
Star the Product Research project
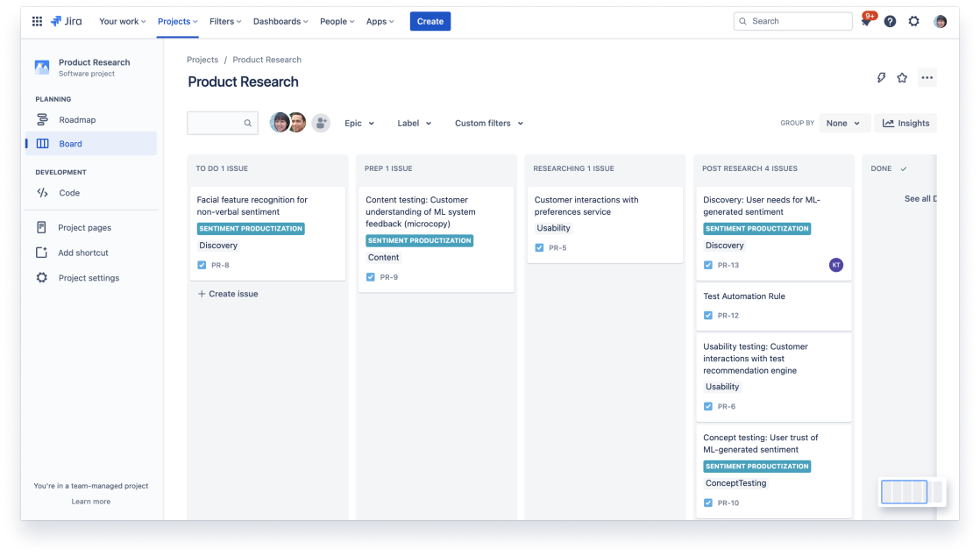pos(902,78)
